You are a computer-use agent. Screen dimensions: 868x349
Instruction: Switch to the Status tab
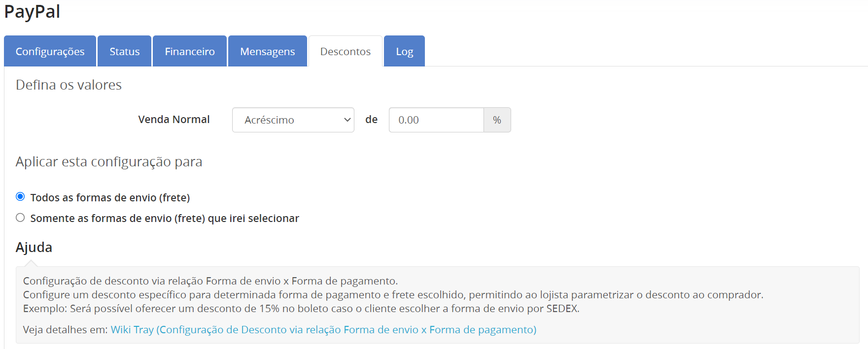[125, 51]
